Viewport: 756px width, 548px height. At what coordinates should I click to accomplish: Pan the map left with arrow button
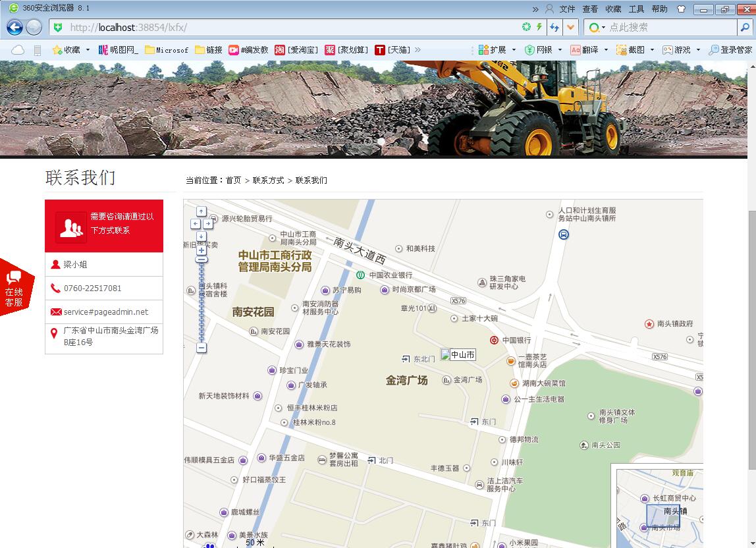[x=196, y=224]
